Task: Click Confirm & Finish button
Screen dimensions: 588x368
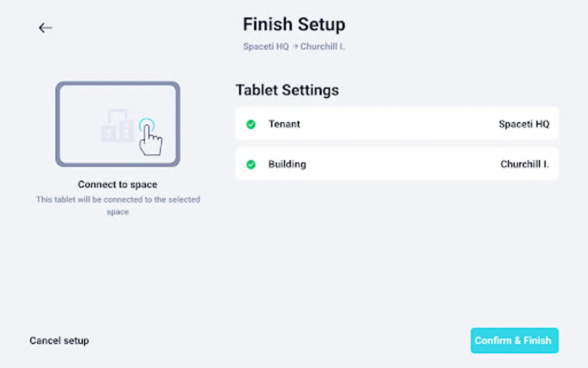Action: pyautogui.click(x=514, y=341)
